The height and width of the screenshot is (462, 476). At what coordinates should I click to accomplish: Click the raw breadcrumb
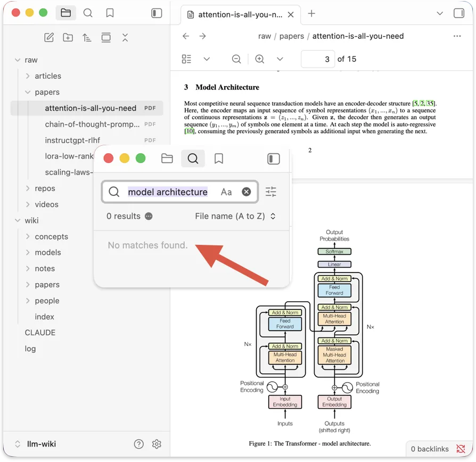[265, 36]
